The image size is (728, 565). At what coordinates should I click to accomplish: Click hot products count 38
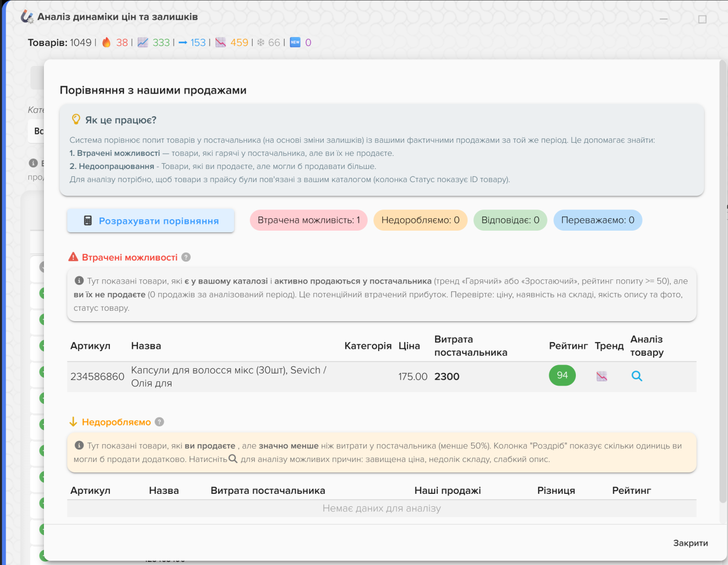pyautogui.click(x=122, y=42)
